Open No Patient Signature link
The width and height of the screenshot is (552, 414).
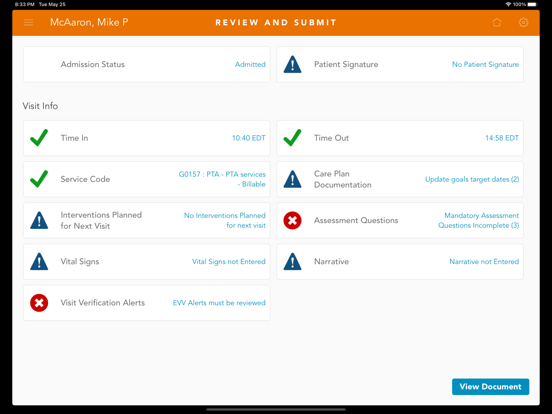(x=485, y=64)
